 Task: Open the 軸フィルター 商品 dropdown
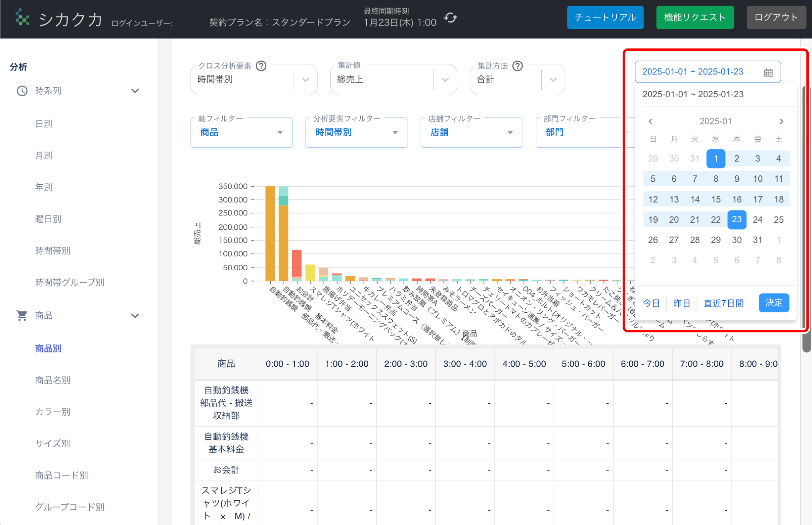tap(241, 133)
